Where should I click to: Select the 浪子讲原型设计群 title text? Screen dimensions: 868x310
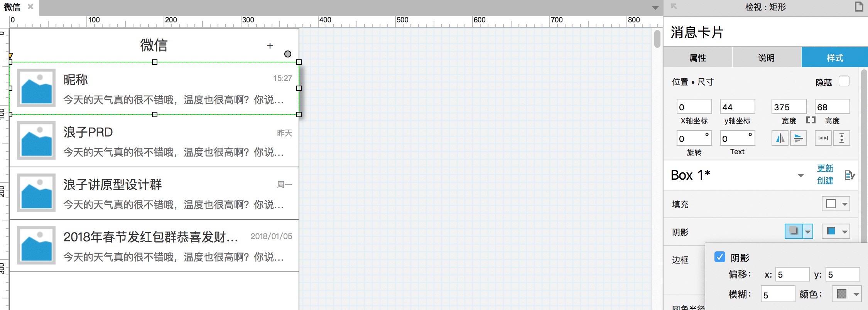tap(113, 185)
